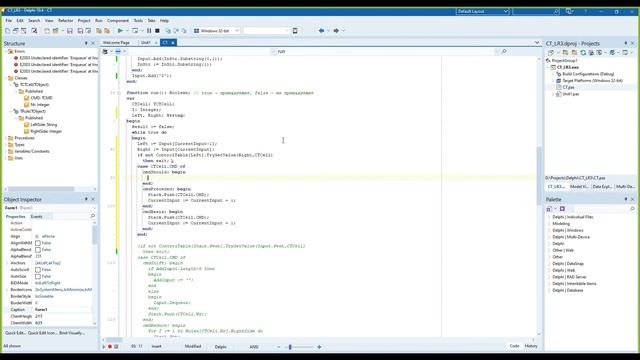Expand the Unit1.pas project node
The image size is (640, 360).
554,94
